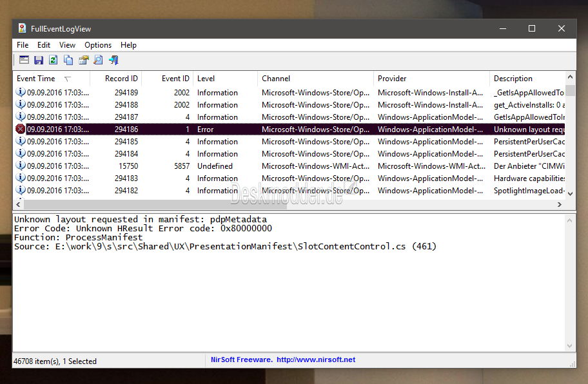Image resolution: width=588 pixels, height=384 pixels.
Task: Open the Advanced Options toolbar icon
Action: 24,60
